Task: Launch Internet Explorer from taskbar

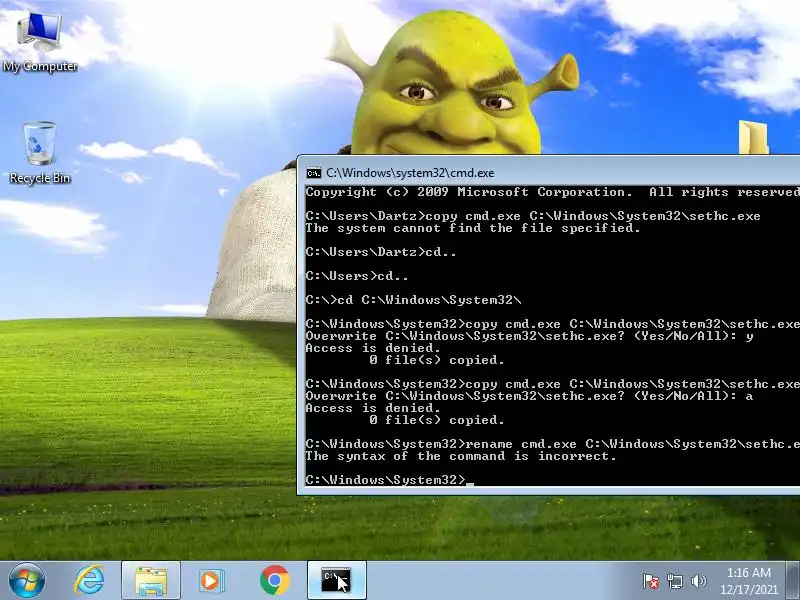Action: point(89,581)
